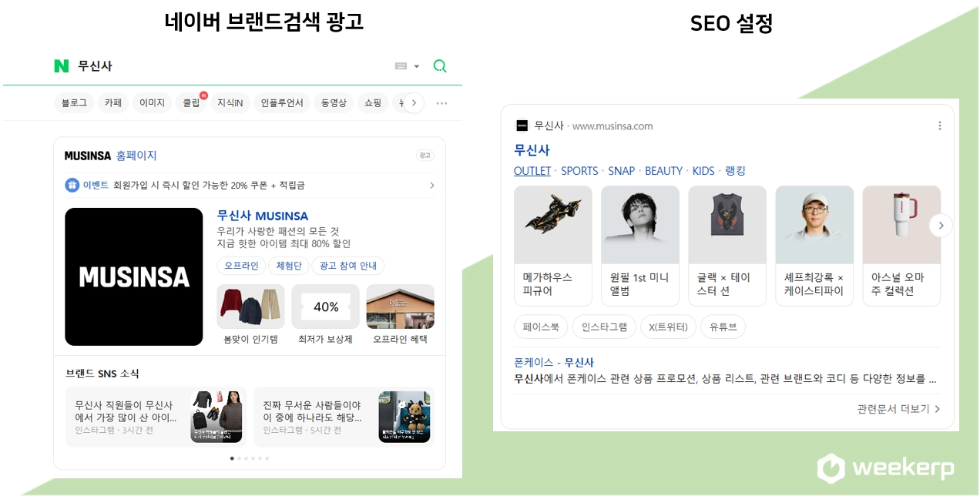
Task: Open the 이미지 tab
Action: pos(152,102)
